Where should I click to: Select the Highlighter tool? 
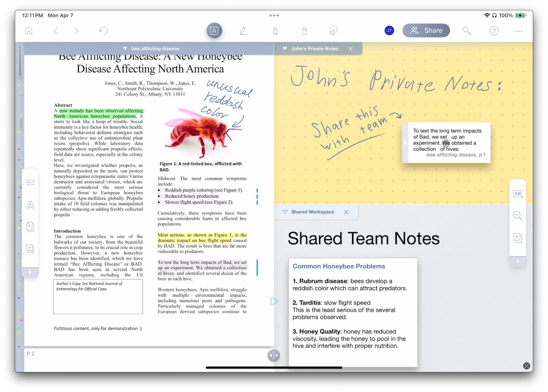pyautogui.click(x=275, y=31)
